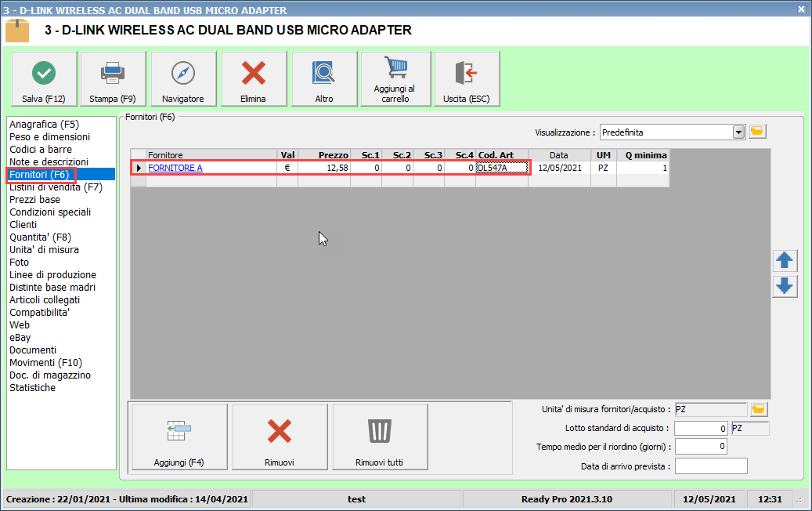Image resolution: width=812 pixels, height=511 pixels.
Task: Open Codici a barre section
Action: click(41, 149)
